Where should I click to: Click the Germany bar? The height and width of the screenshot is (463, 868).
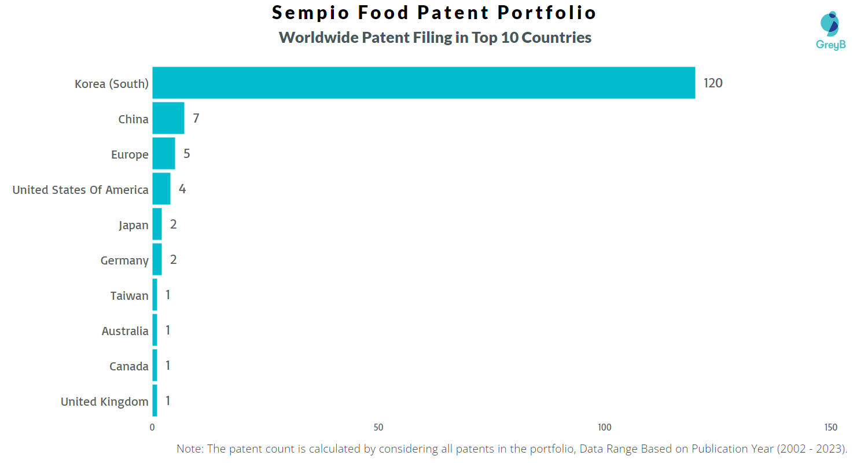tap(157, 259)
